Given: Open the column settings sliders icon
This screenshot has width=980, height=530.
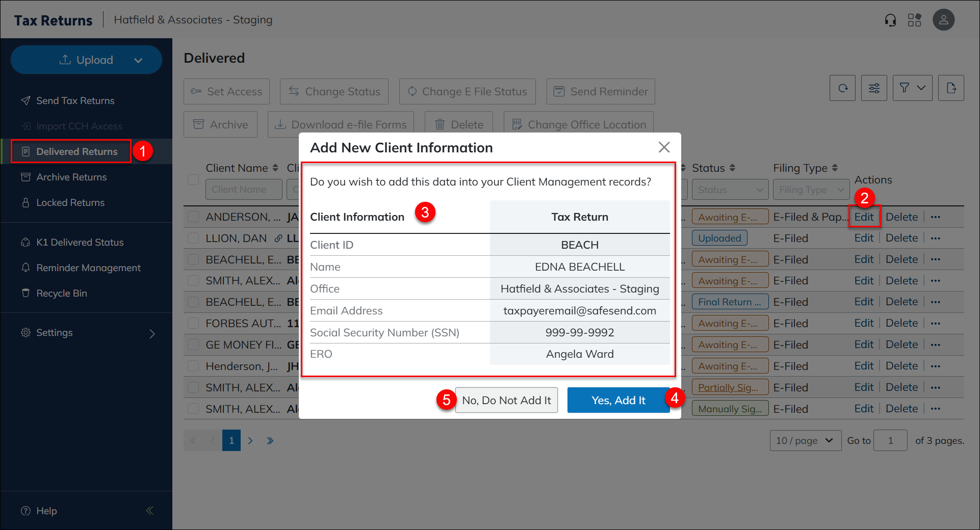Looking at the screenshot, I should [874, 88].
